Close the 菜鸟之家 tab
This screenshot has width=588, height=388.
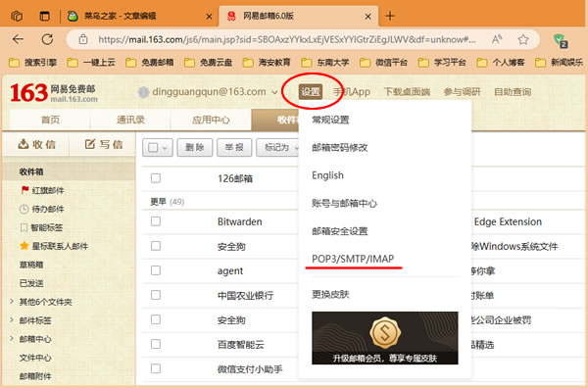coord(209,16)
